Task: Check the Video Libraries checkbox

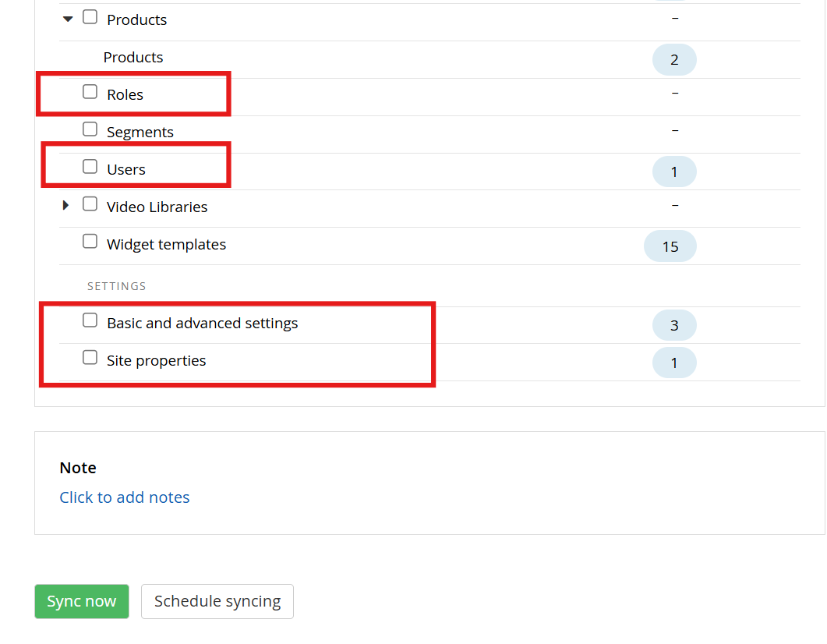Action: (x=90, y=204)
